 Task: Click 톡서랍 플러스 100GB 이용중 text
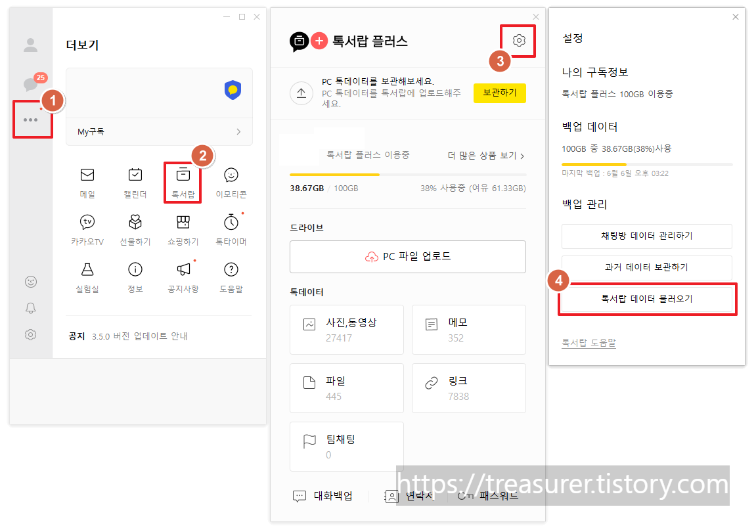pyautogui.click(x=617, y=94)
